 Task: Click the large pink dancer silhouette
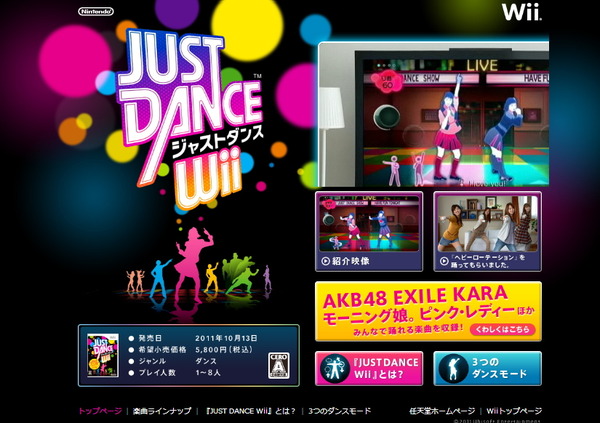tap(191, 264)
